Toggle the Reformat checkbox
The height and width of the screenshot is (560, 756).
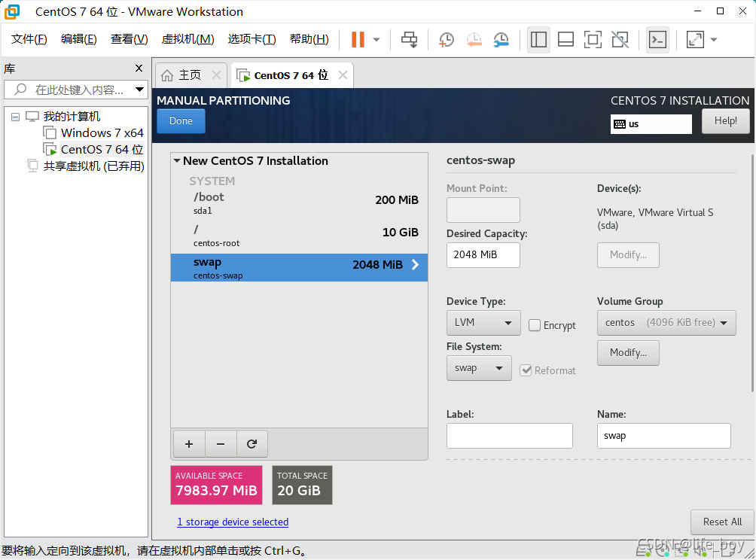tap(526, 370)
